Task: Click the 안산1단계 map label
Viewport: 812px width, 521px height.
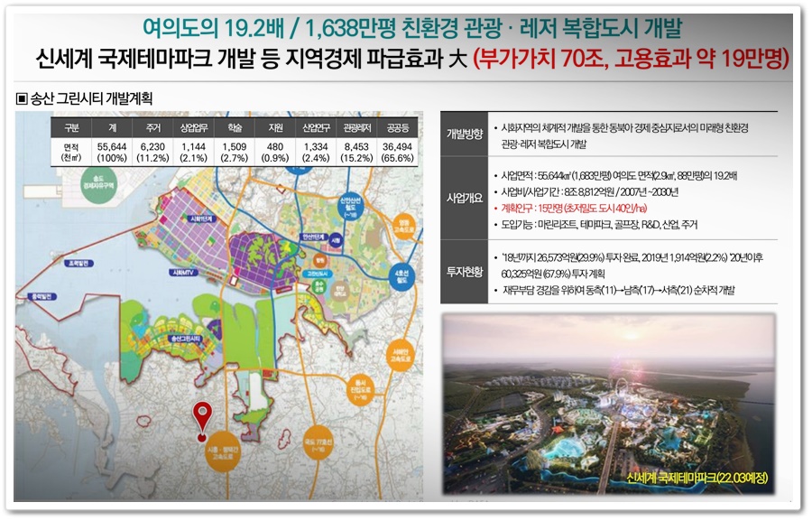Action: (314, 237)
